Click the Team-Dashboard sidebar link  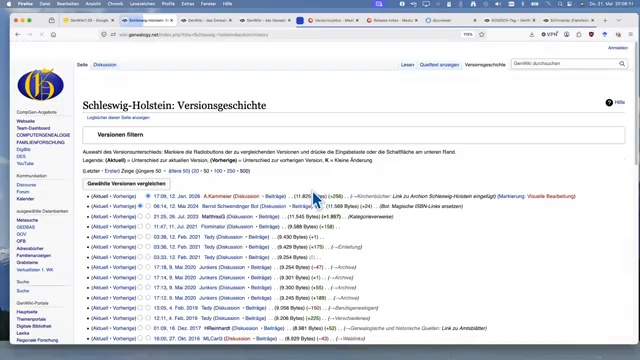[x=33, y=128]
